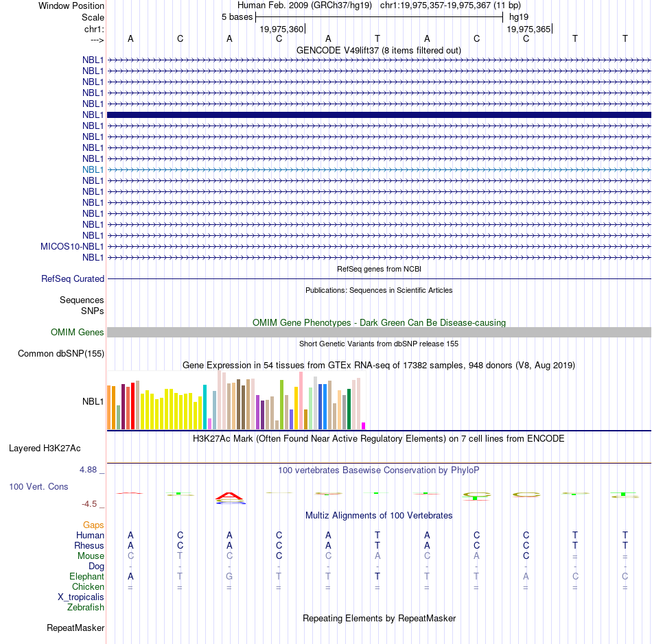Click the GENCODE V49lift37 track title
652x644 pixels.
378,50
